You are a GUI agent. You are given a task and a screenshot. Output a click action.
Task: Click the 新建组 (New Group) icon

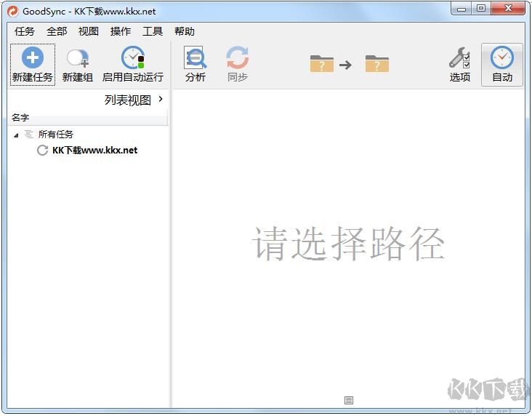pos(78,58)
